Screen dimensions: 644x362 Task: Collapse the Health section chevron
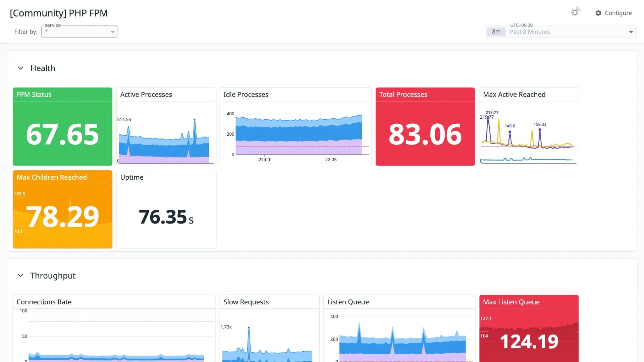[x=20, y=68]
